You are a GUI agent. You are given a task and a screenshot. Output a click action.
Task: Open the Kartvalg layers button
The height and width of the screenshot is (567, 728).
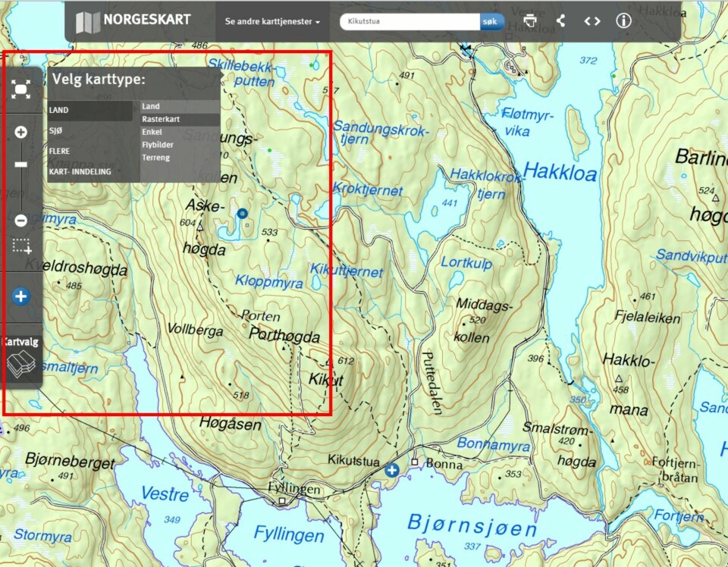pos(20,357)
